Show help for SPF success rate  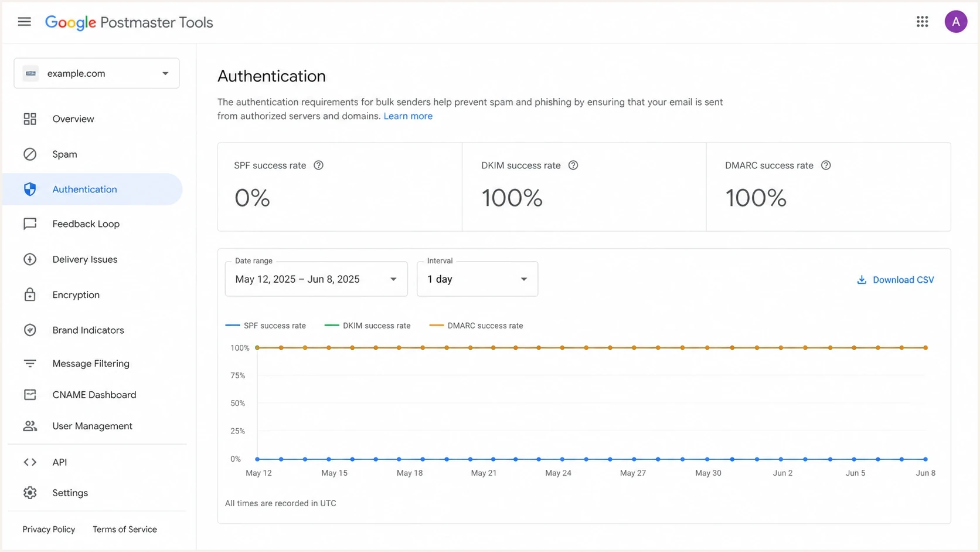[x=318, y=165]
